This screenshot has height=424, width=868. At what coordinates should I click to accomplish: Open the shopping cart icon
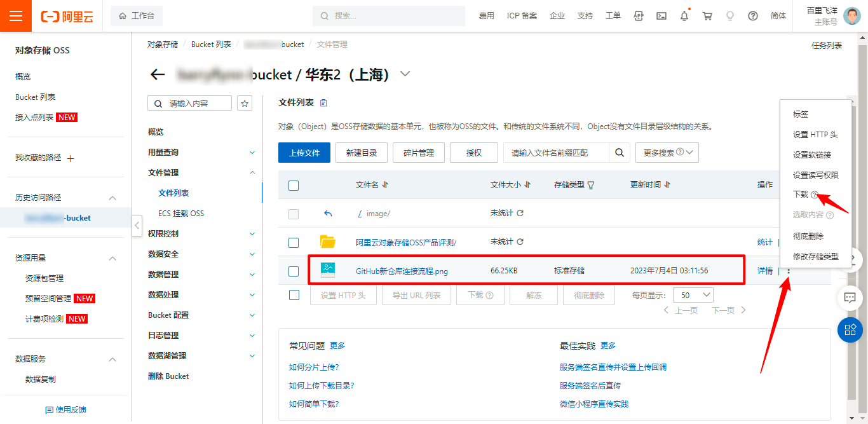pyautogui.click(x=707, y=16)
